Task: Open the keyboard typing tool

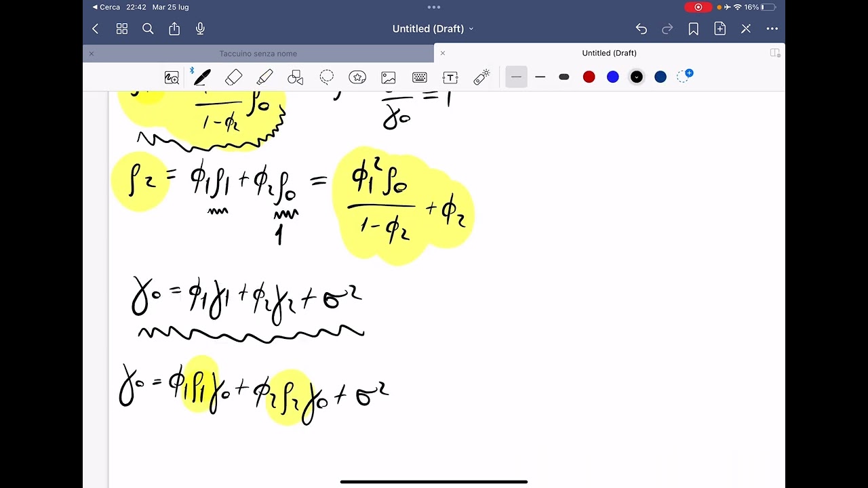Action: 419,77
